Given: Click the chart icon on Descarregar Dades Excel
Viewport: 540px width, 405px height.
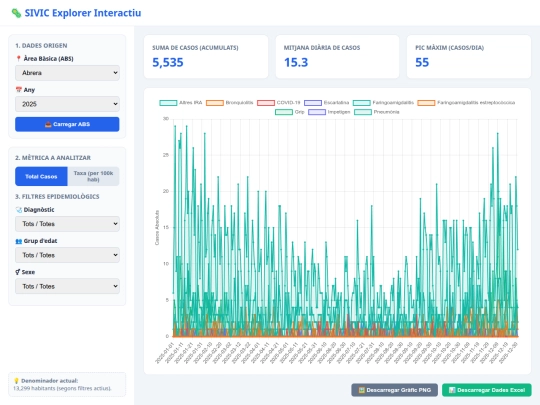Looking at the screenshot, I should pyautogui.click(x=452, y=390).
